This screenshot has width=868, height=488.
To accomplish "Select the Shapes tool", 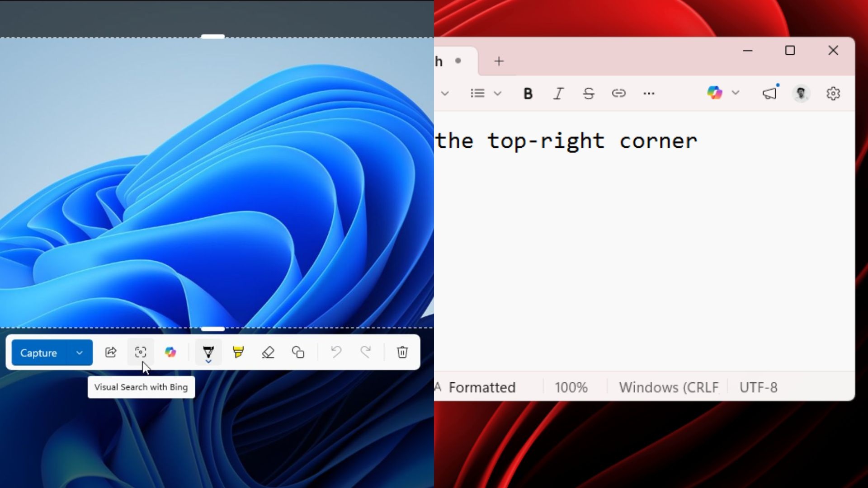I will 298,352.
